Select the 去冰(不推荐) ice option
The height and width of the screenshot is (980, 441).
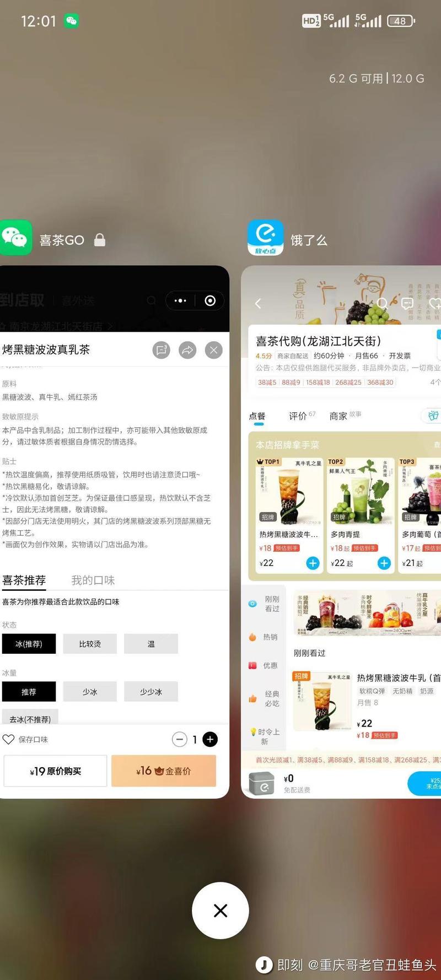(x=30, y=717)
